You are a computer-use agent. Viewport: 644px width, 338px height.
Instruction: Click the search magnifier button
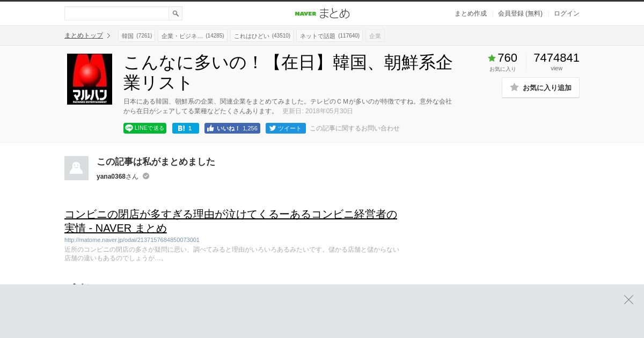pos(175,13)
